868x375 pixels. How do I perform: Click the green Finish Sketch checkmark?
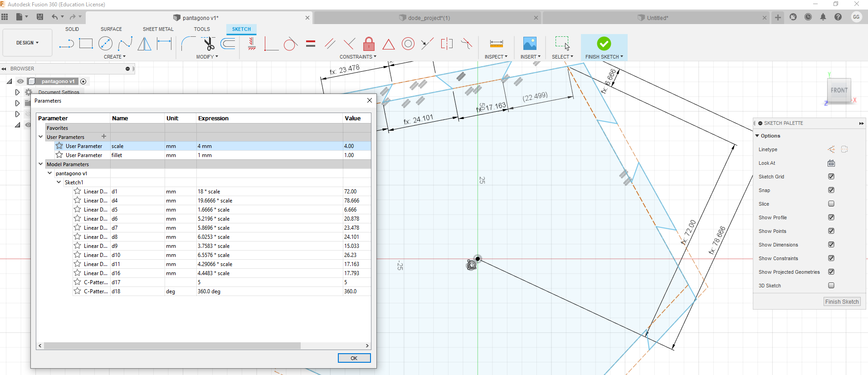(604, 44)
